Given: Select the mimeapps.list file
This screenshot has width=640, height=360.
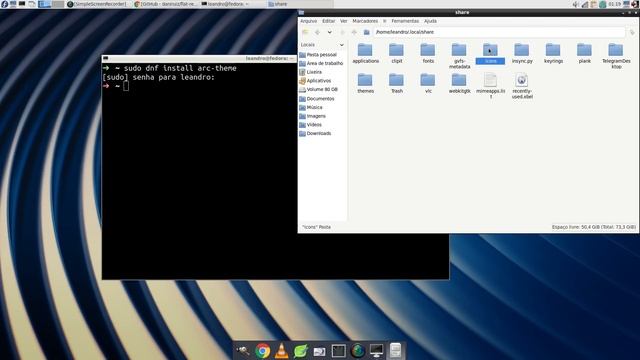Looking at the screenshot, I should point(491,86).
